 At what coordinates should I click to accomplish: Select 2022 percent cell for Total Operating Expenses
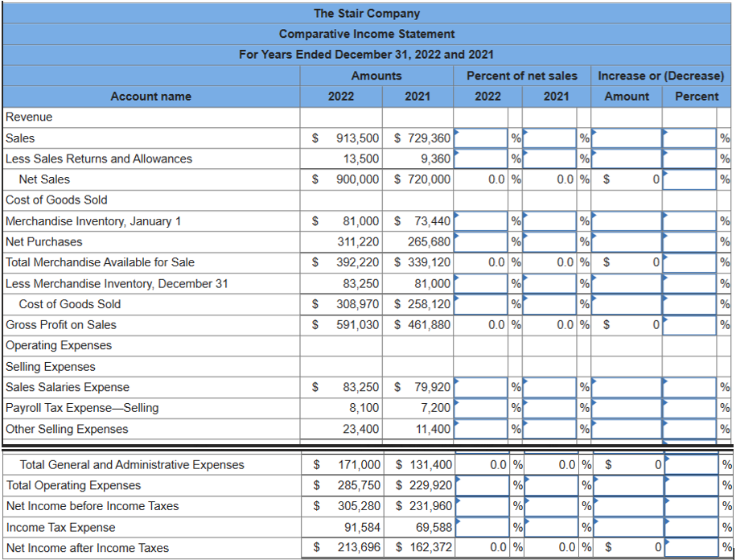click(479, 484)
